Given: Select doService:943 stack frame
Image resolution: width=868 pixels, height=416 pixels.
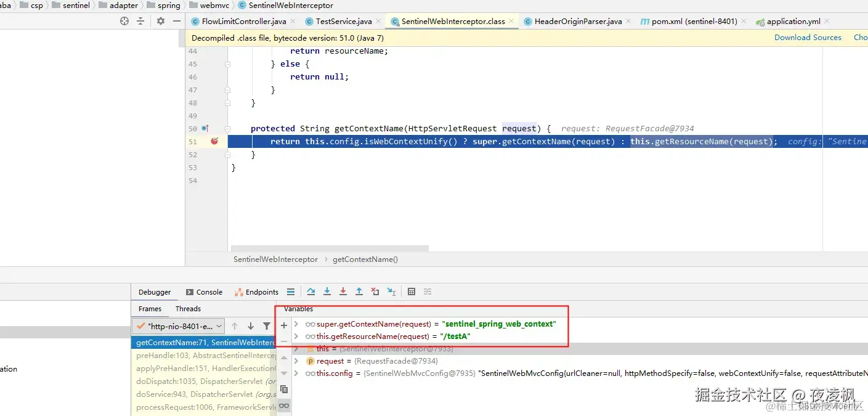Looking at the screenshot, I should click(204, 394).
